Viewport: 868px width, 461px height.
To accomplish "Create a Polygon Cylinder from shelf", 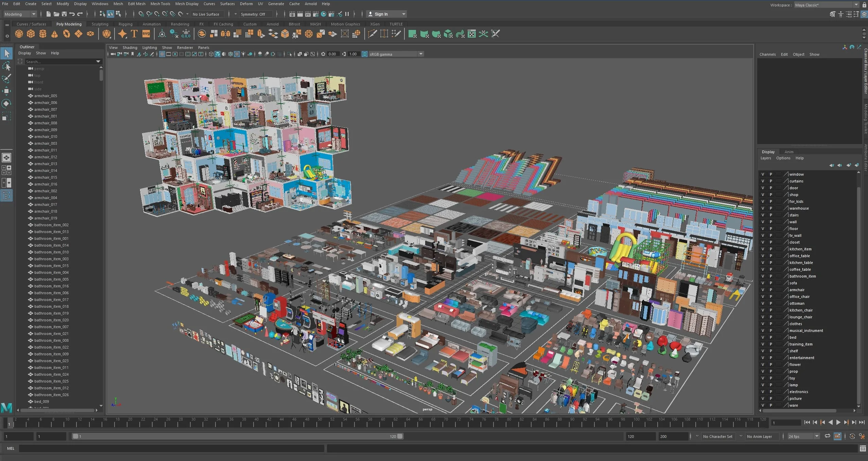I will point(43,34).
